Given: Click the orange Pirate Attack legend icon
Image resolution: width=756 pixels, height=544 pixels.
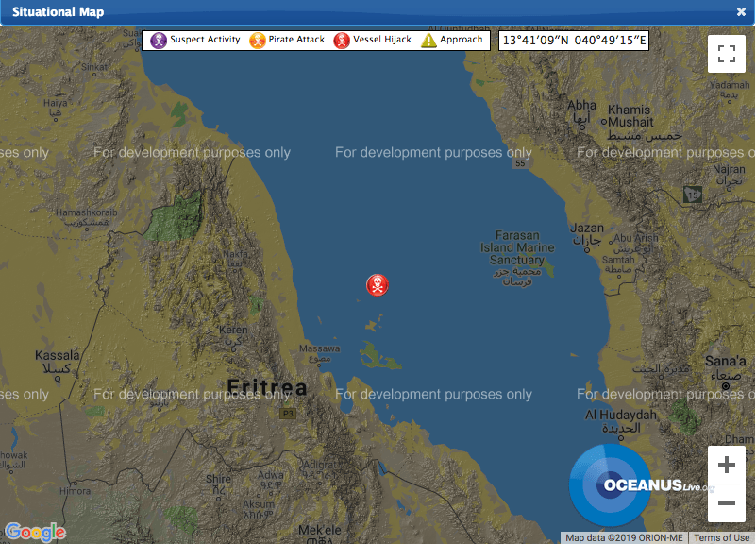Looking at the screenshot, I should click(x=258, y=41).
